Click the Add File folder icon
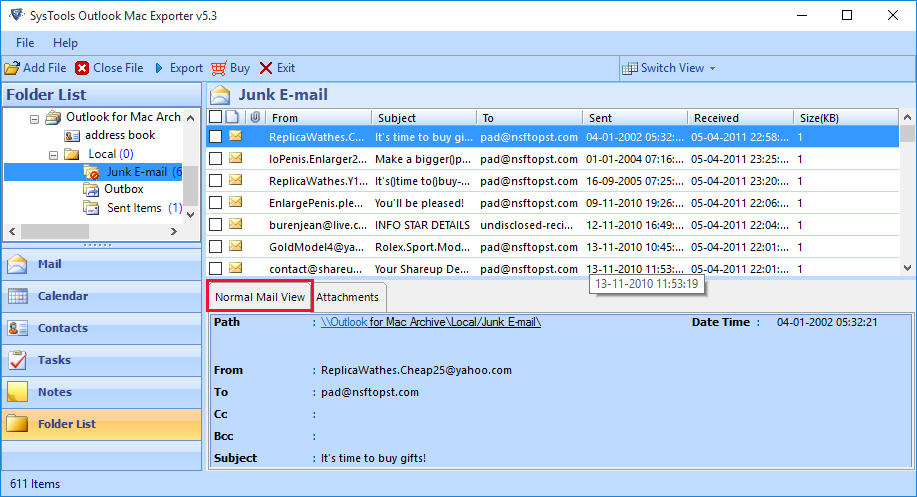Viewport: 917px width, 497px height. [x=12, y=68]
